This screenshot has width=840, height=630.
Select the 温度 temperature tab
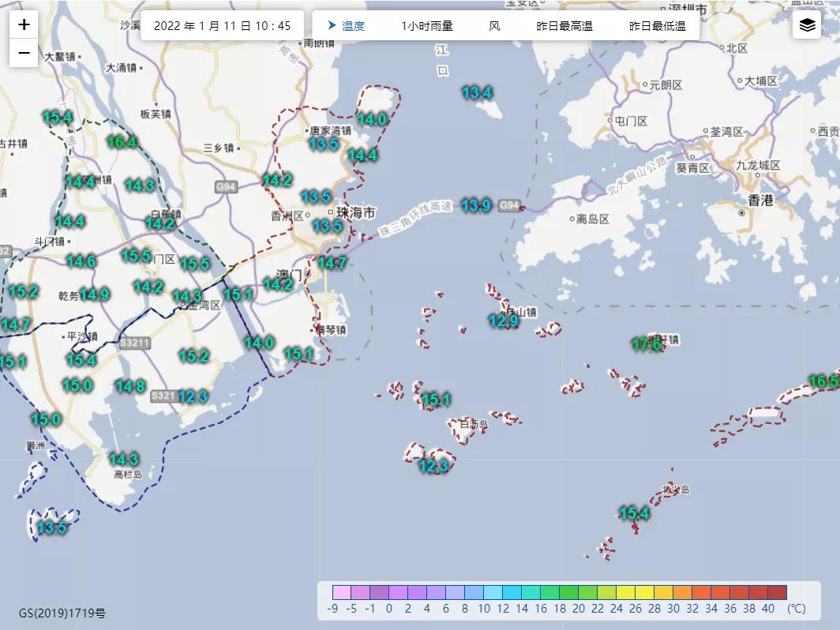pos(347,26)
